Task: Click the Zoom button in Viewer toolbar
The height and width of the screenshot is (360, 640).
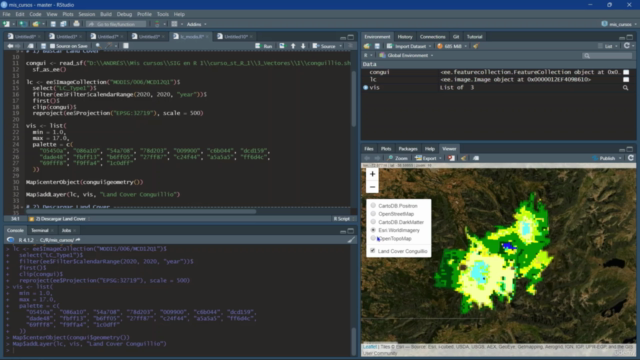Action: (398, 158)
